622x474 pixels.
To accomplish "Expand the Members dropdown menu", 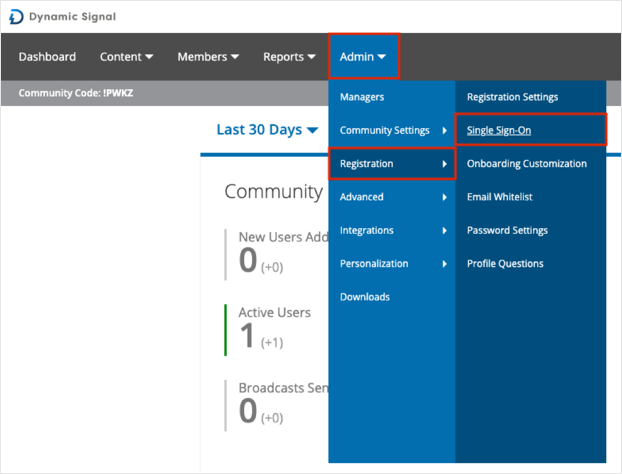I will [x=208, y=57].
